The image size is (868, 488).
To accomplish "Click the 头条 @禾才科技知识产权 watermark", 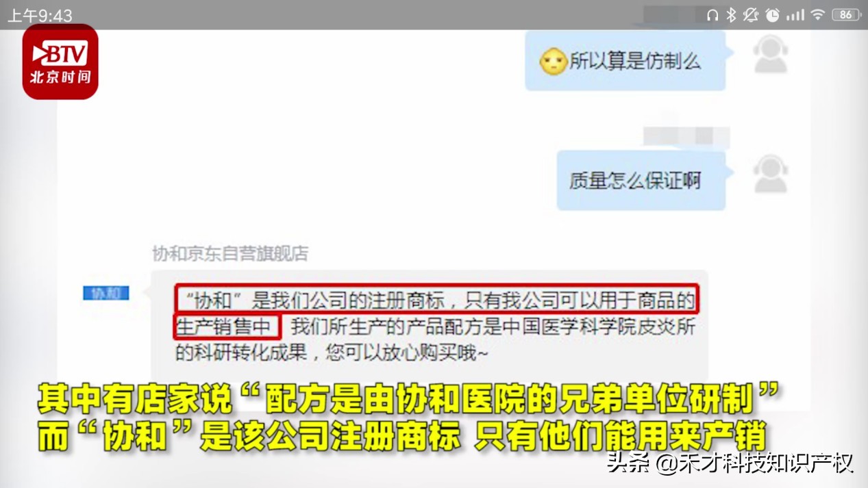I will [730, 463].
